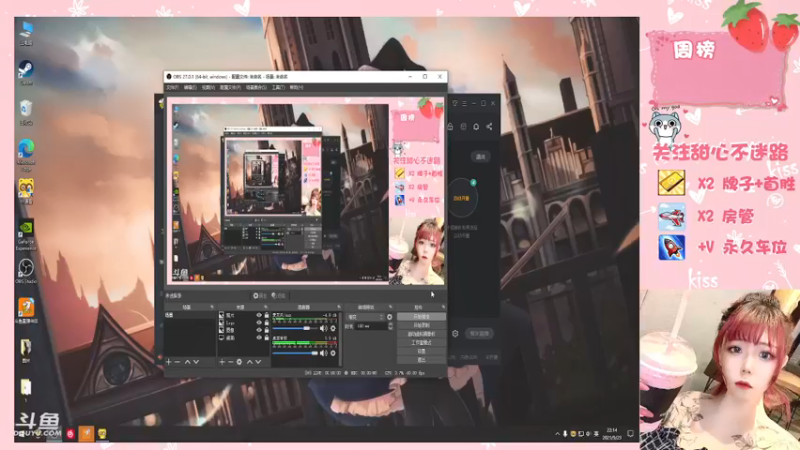Pop out the Controls dock panel
The image size is (800, 450).
click(x=443, y=307)
